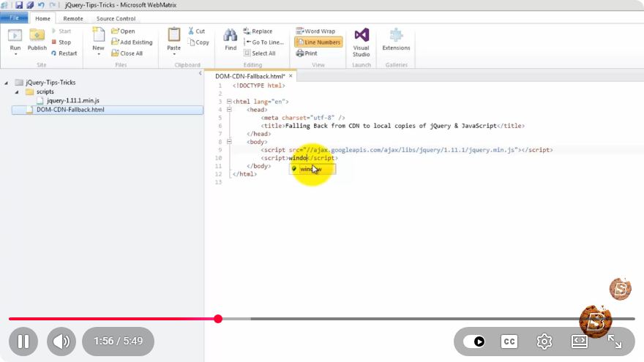The image size is (644, 362).
Task: Open the Paste dropdown arrow
Action: point(173,54)
